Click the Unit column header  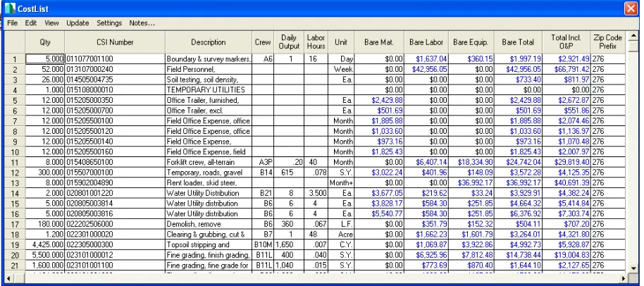point(341,42)
